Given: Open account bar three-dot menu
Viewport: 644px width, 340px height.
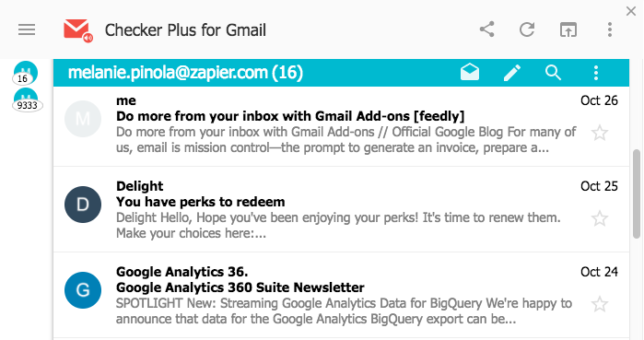Looking at the screenshot, I should click(x=596, y=73).
